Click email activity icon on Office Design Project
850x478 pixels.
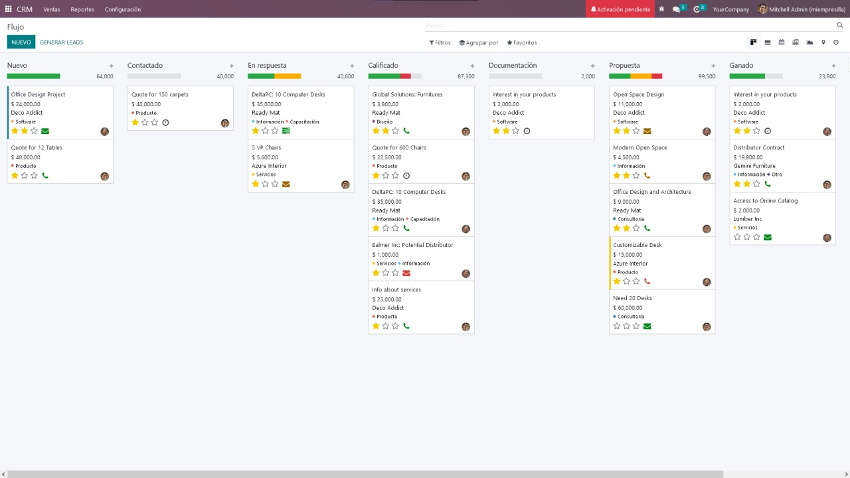(45, 131)
